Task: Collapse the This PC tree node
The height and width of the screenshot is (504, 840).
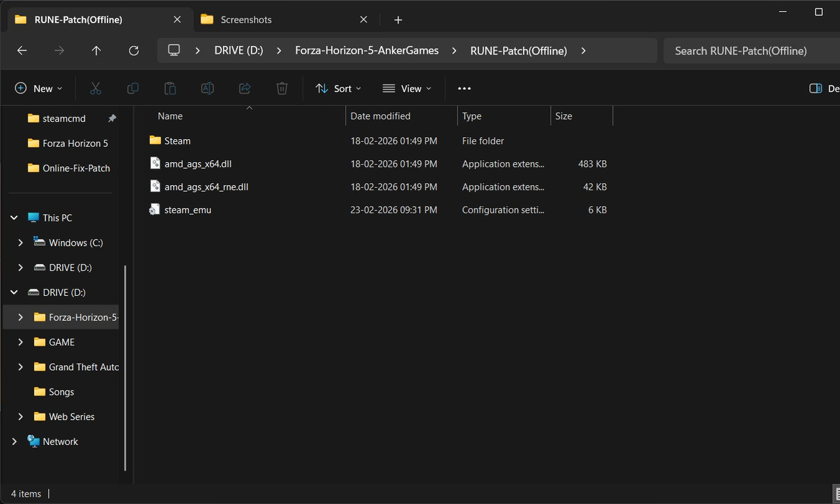Action: (x=14, y=217)
